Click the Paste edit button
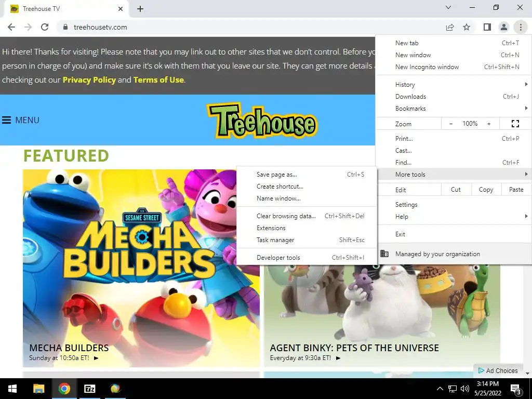Viewport: 532px width, 399px height. coord(516,190)
